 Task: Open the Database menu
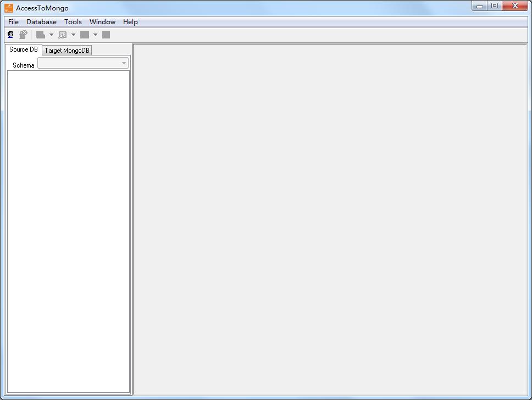click(x=41, y=22)
